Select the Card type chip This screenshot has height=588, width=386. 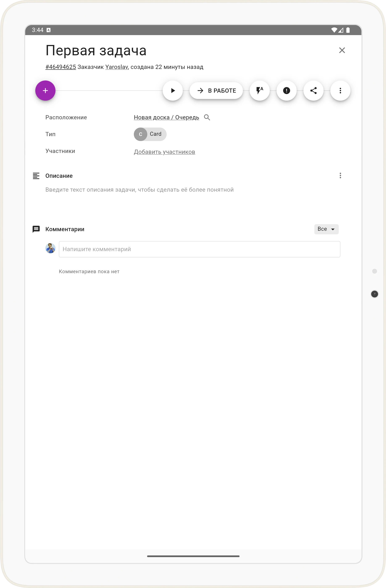click(150, 134)
